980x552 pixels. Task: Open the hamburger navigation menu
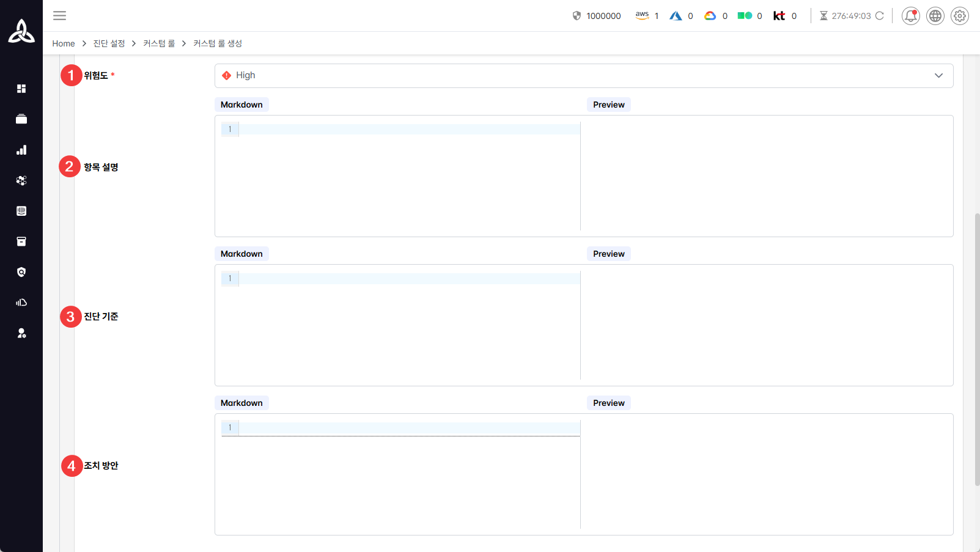point(59,16)
